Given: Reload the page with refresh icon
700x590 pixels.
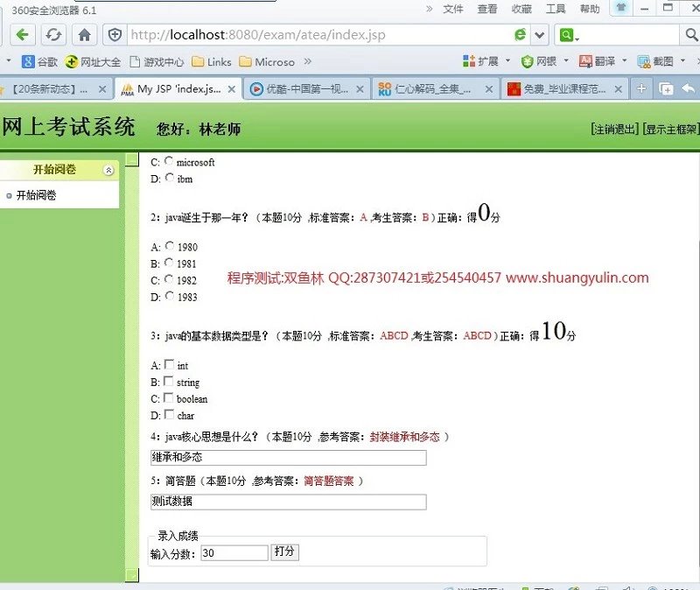Looking at the screenshot, I should pos(53,35).
